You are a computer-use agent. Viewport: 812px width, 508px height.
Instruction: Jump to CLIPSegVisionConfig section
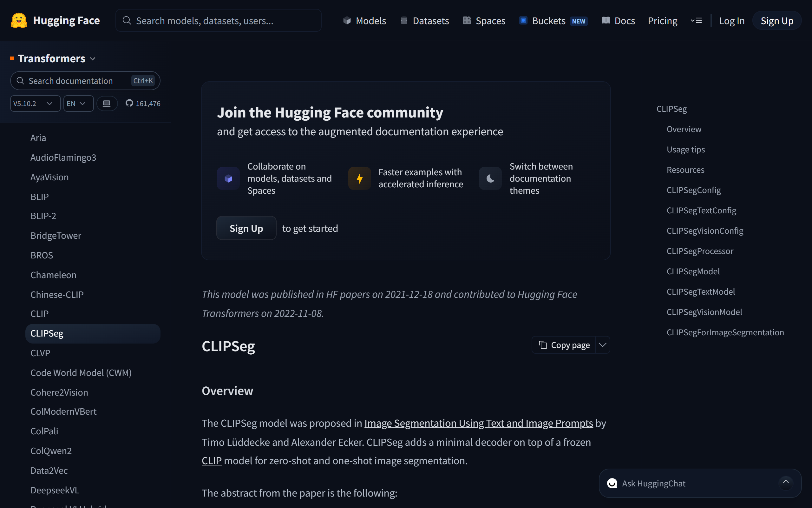tap(704, 231)
